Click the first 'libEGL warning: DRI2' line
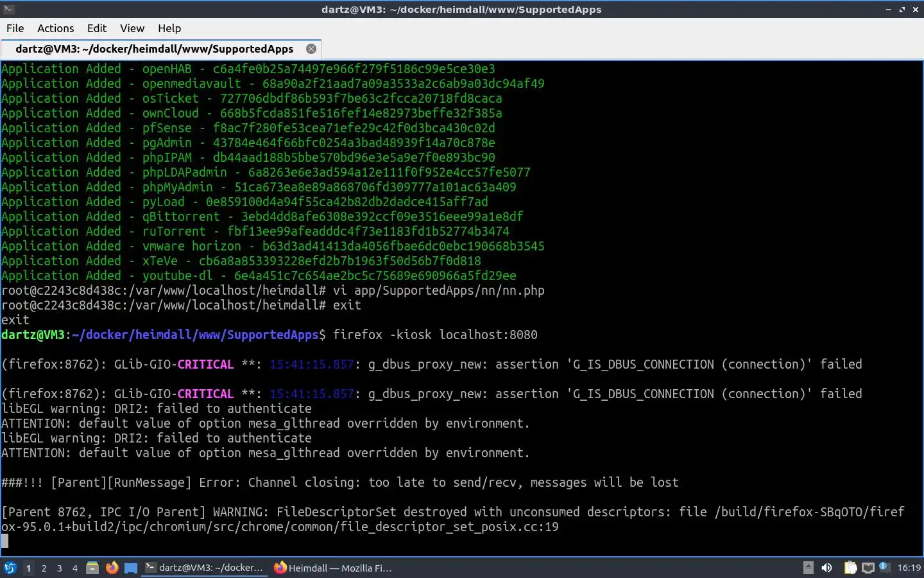The height and width of the screenshot is (578, 924). (157, 408)
